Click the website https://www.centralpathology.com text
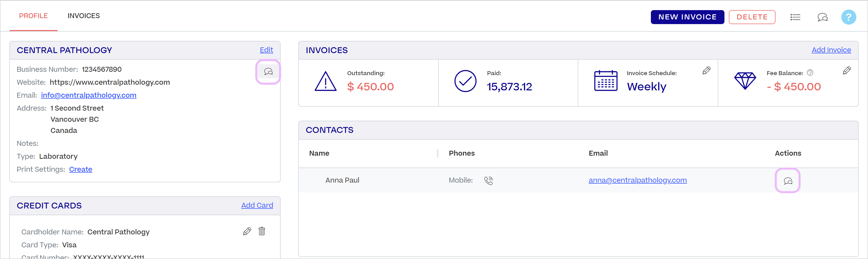 point(110,83)
